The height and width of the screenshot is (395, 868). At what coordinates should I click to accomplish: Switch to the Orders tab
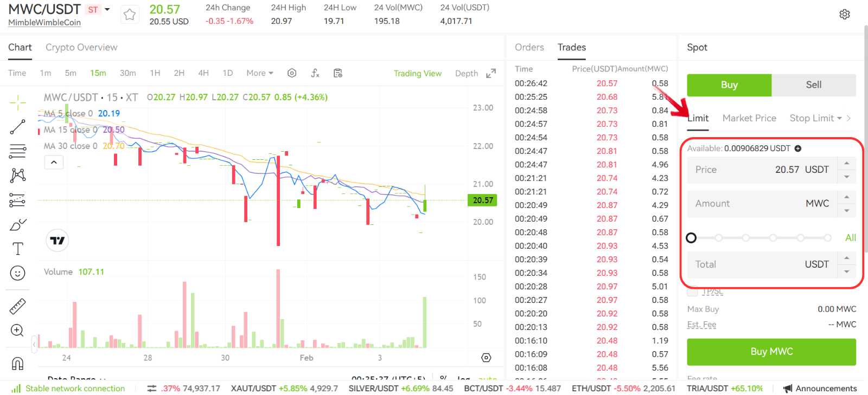pos(529,47)
